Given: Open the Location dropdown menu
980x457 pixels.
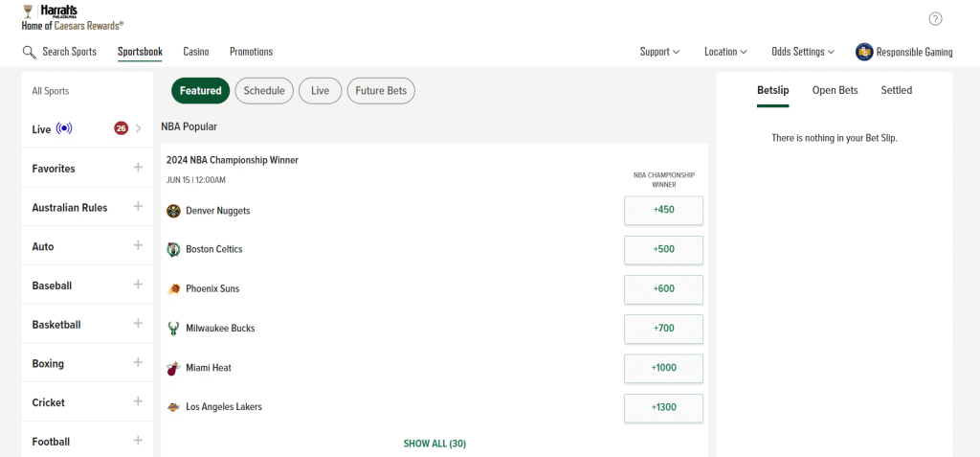Looking at the screenshot, I should tap(725, 52).
